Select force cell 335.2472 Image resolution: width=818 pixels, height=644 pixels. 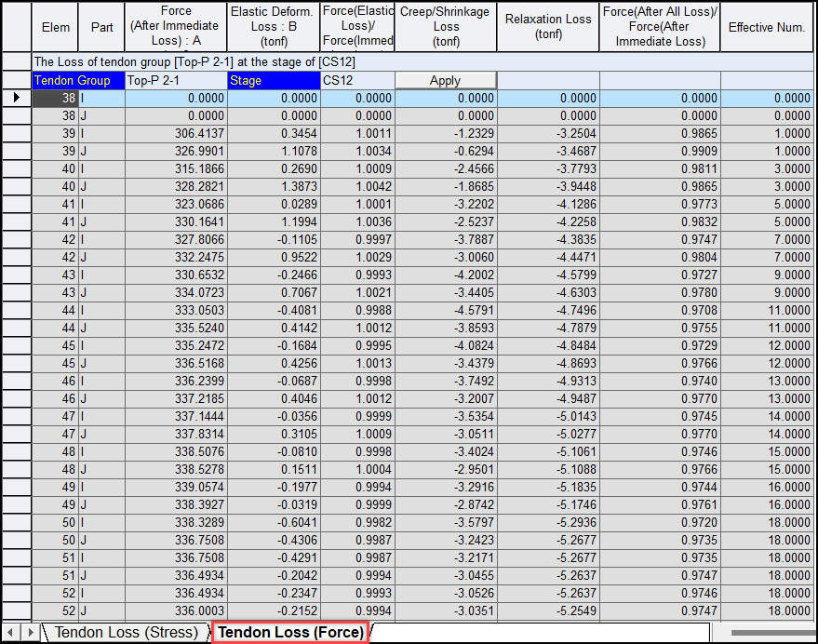[x=176, y=345]
